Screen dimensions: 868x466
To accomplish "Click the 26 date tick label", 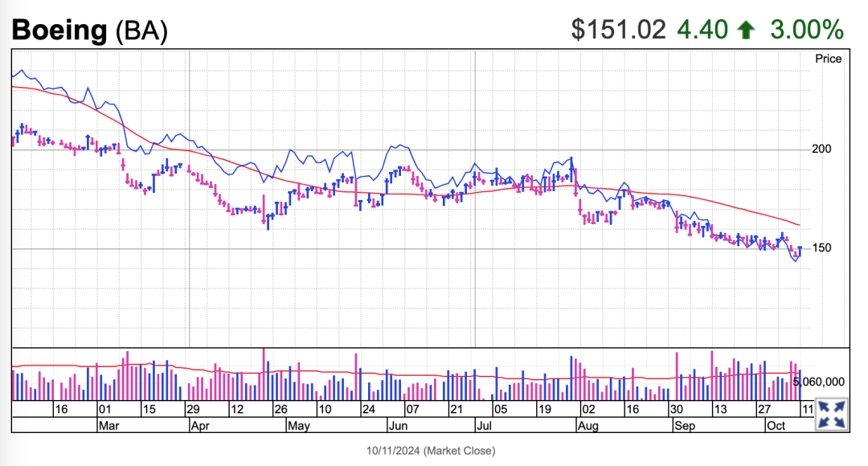I will [x=280, y=410].
